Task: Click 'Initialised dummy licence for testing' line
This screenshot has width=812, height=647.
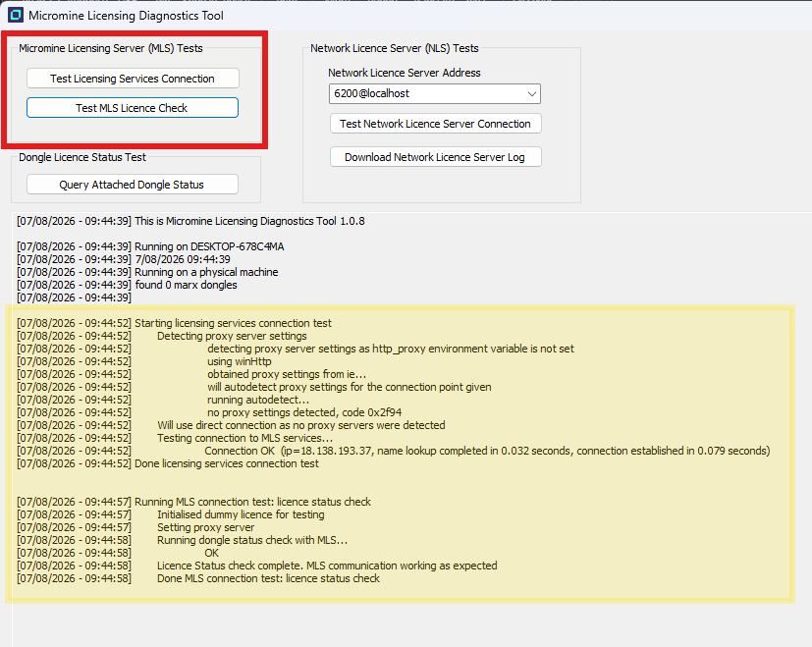Action: pyautogui.click(x=241, y=514)
